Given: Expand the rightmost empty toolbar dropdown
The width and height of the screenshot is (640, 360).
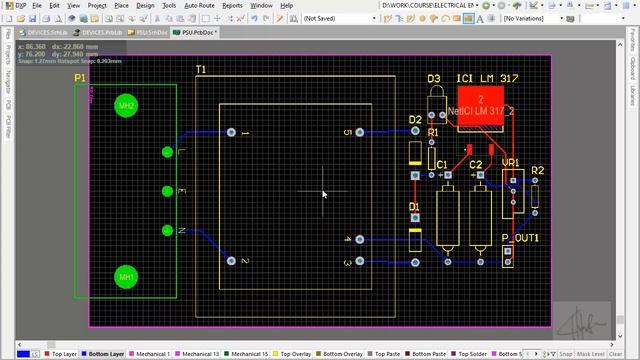Looking at the screenshot, I should point(623,19).
